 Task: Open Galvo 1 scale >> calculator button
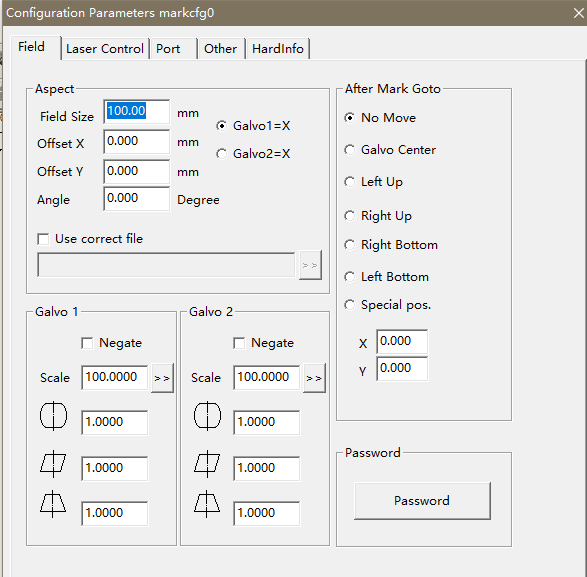(x=162, y=378)
